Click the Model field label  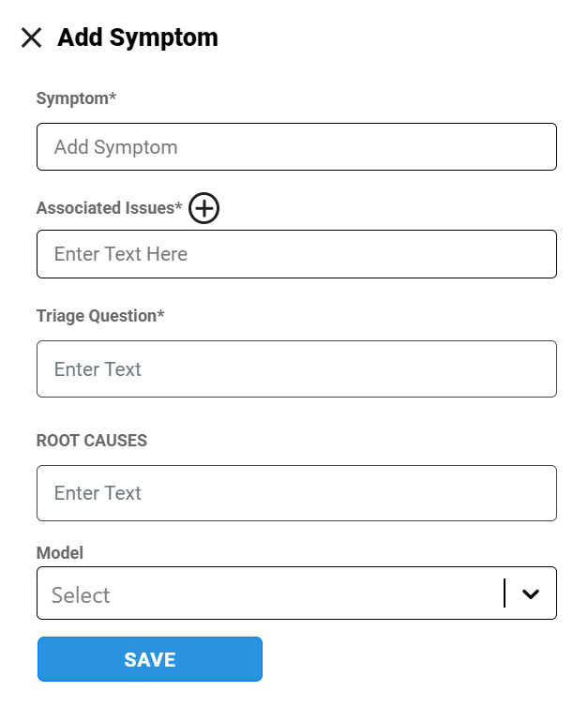point(60,553)
